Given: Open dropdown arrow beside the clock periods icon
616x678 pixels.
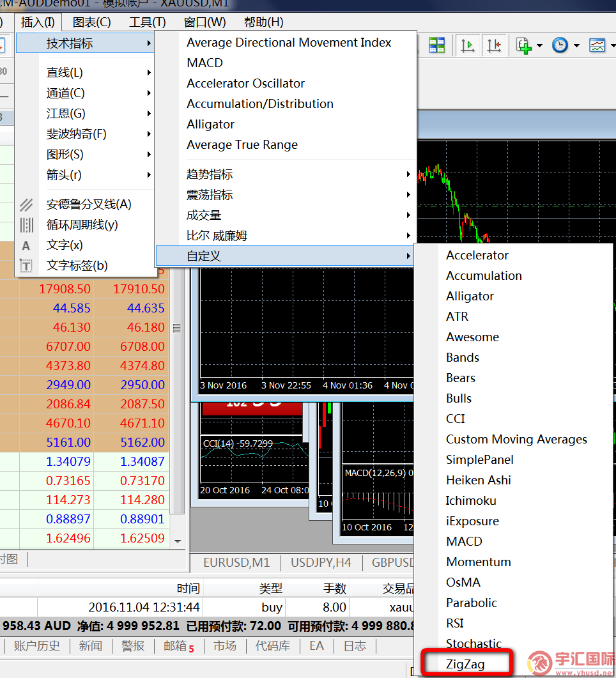Looking at the screenshot, I should [576, 46].
